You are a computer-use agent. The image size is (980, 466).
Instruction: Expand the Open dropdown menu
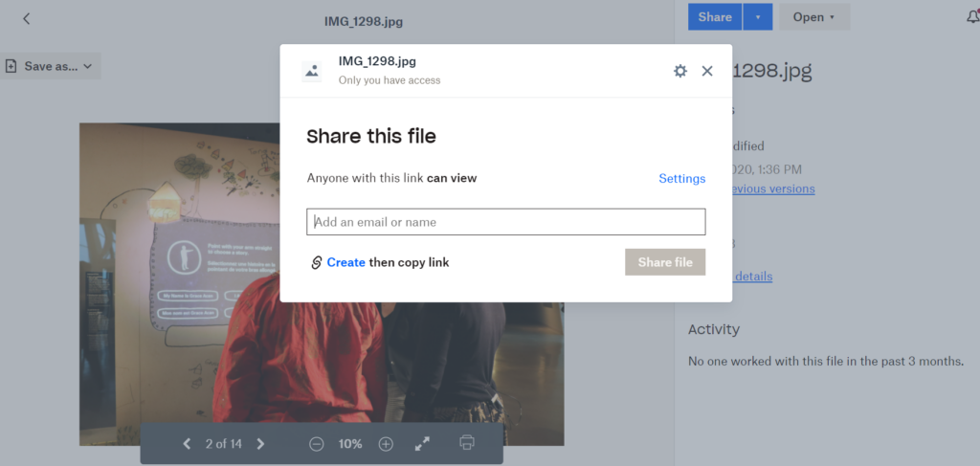(813, 17)
